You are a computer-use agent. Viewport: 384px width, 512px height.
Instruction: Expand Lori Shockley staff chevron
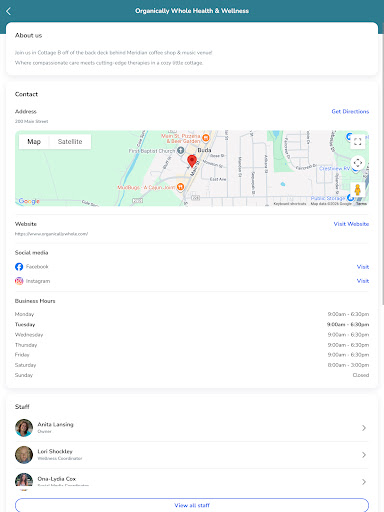point(364,455)
